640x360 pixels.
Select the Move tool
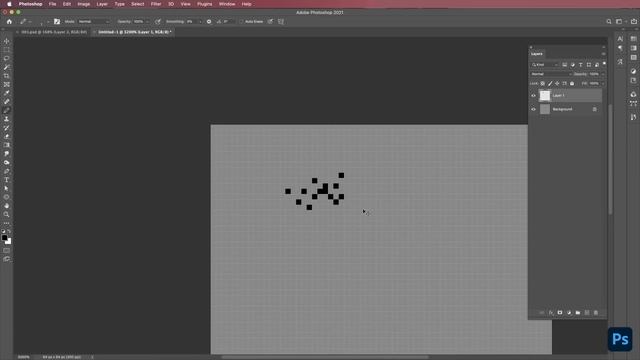(x=7, y=41)
